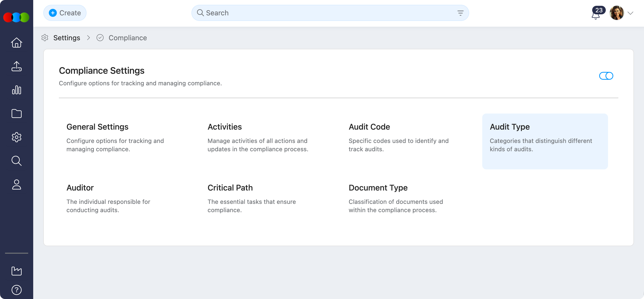Viewport: 644px width, 299px height.
Task: Disable compliance tracking via the blue toggle
Action: click(606, 76)
